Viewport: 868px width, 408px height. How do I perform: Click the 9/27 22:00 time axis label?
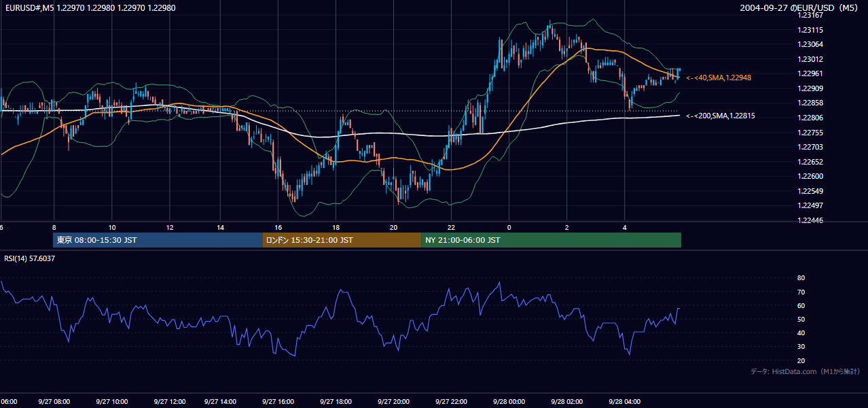(x=452, y=402)
